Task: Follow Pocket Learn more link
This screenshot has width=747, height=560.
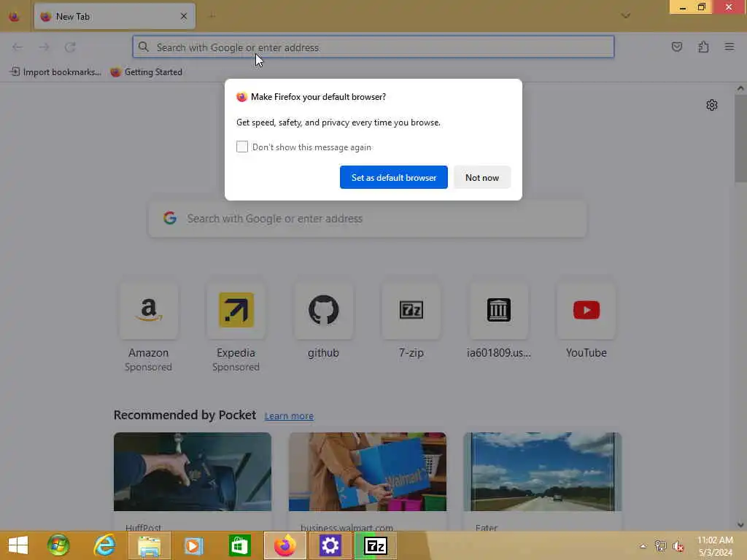Action: pos(289,416)
